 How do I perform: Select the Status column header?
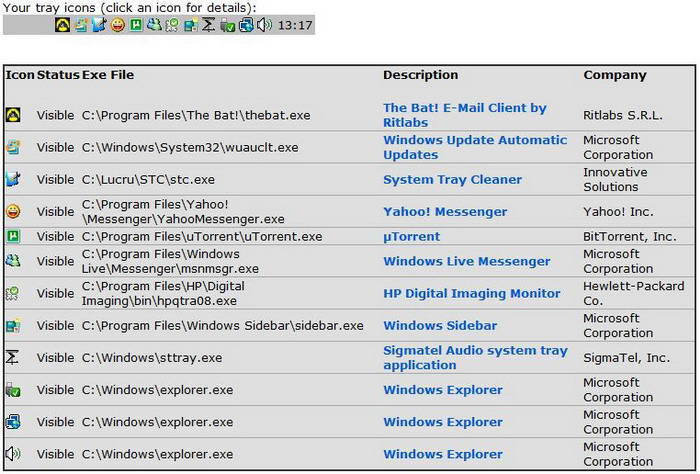coord(58,75)
